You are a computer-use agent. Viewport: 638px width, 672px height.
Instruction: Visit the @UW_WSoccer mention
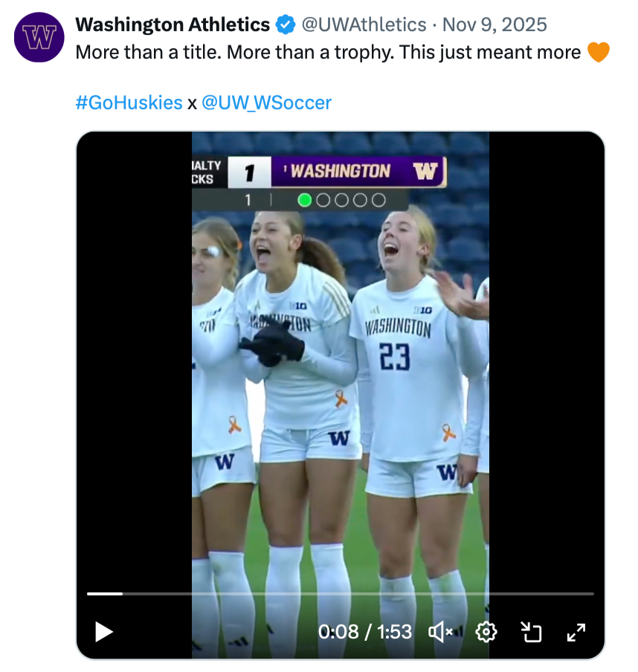point(266,103)
